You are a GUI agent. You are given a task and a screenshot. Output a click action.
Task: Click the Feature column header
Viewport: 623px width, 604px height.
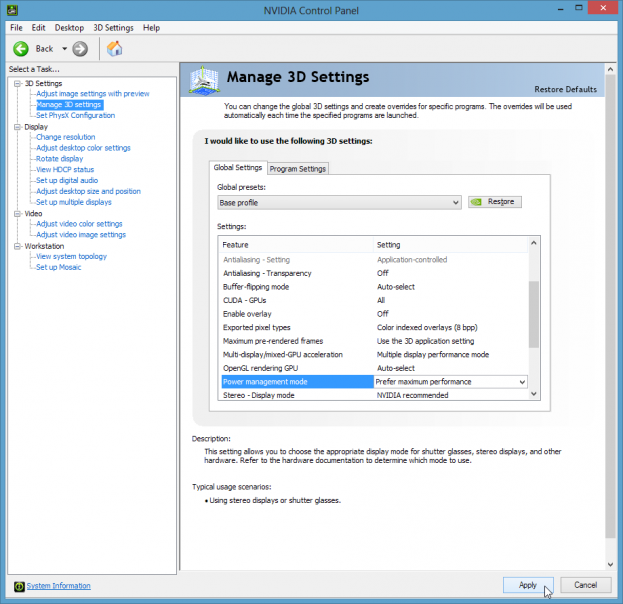(x=296, y=245)
